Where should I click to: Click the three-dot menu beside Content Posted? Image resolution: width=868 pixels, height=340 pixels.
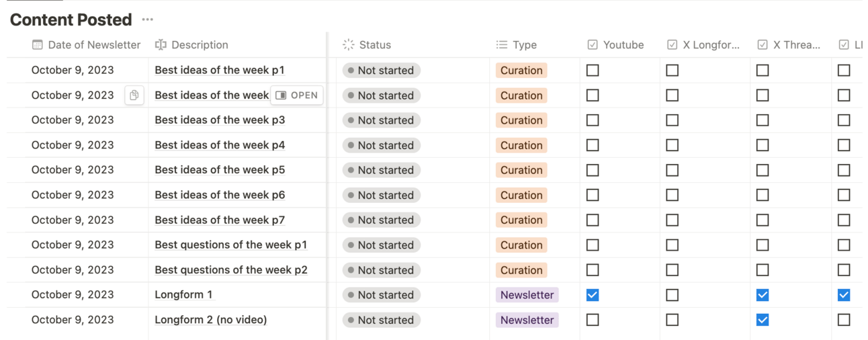click(x=148, y=20)
